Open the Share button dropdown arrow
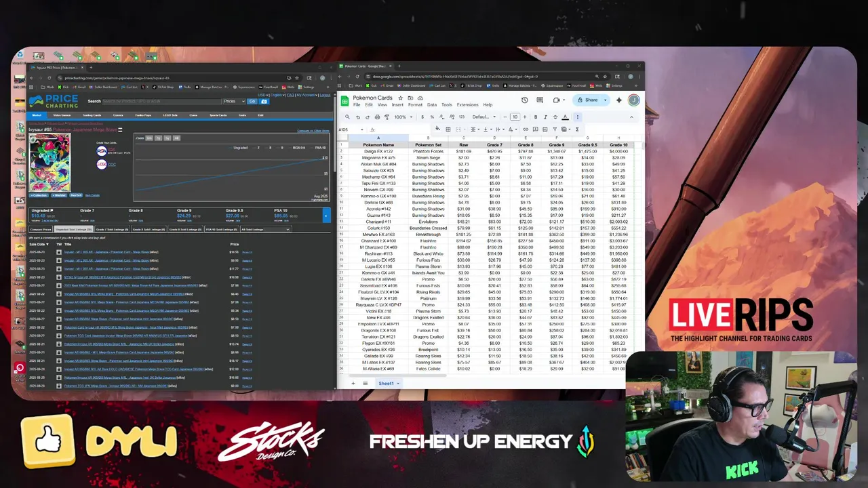The image size is (868, 488). click(x=605, y=100)
